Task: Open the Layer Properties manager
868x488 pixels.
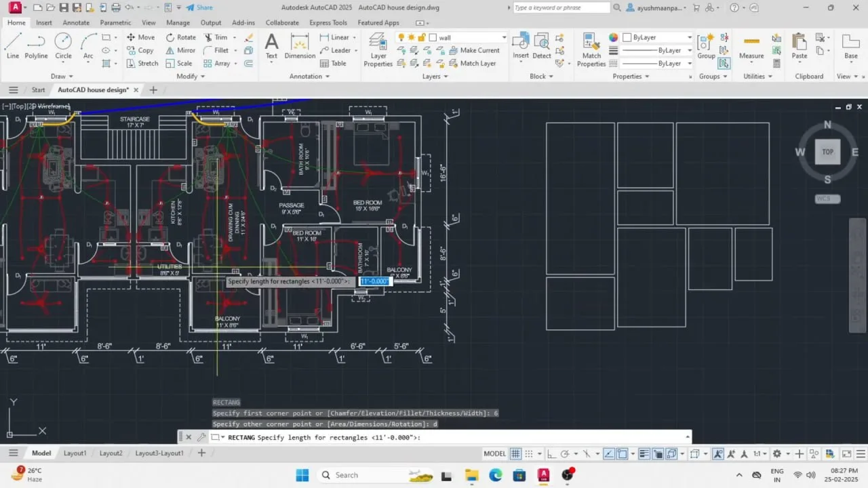Action: [378, 49]
